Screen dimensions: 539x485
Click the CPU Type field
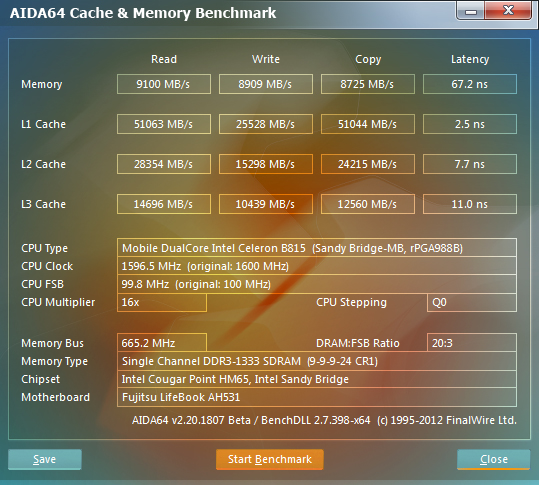point(317,248)
